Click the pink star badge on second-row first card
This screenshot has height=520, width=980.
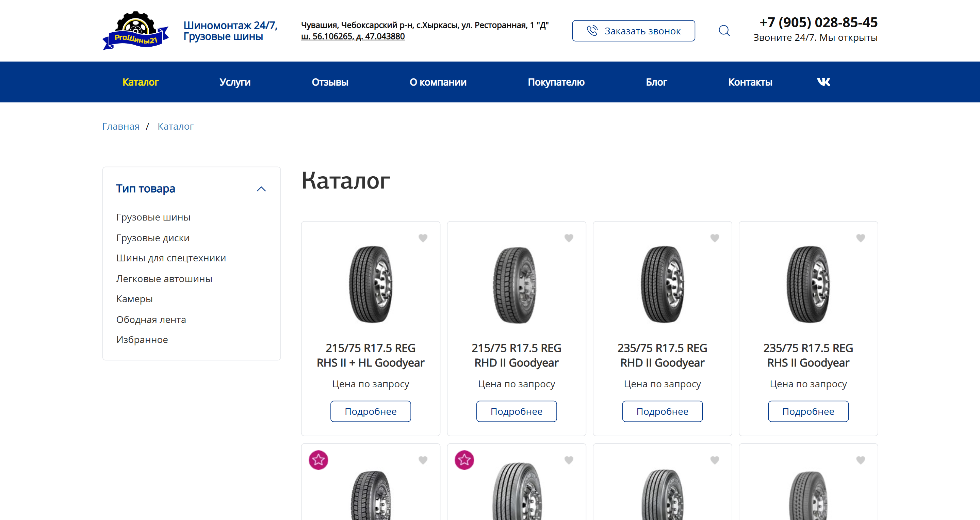pos(318,460)
